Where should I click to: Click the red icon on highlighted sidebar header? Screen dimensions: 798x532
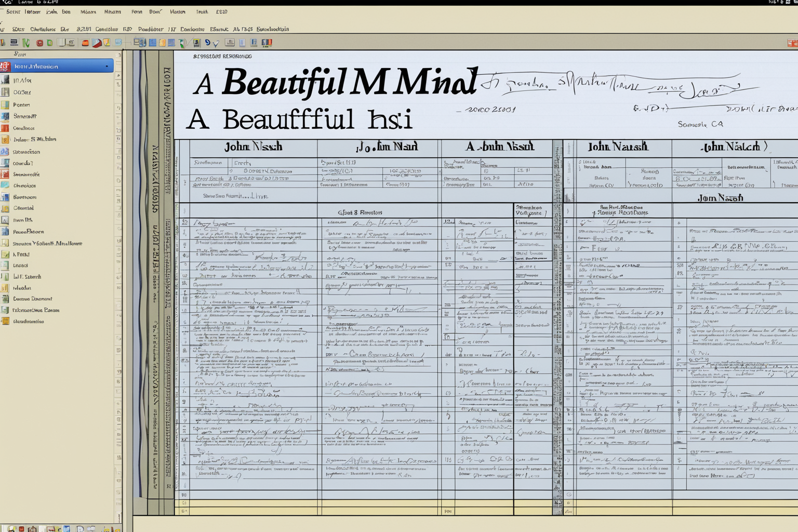click(5, 66)
